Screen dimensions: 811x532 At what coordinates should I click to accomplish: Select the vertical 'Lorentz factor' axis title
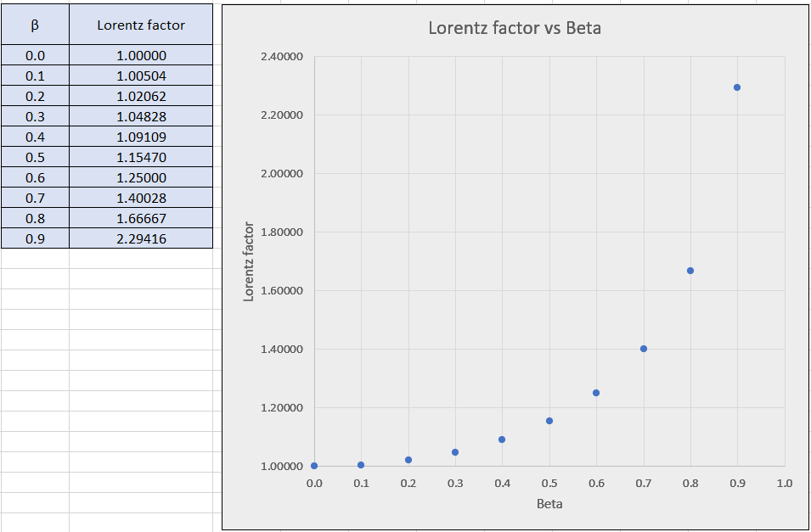coord(249,261)
